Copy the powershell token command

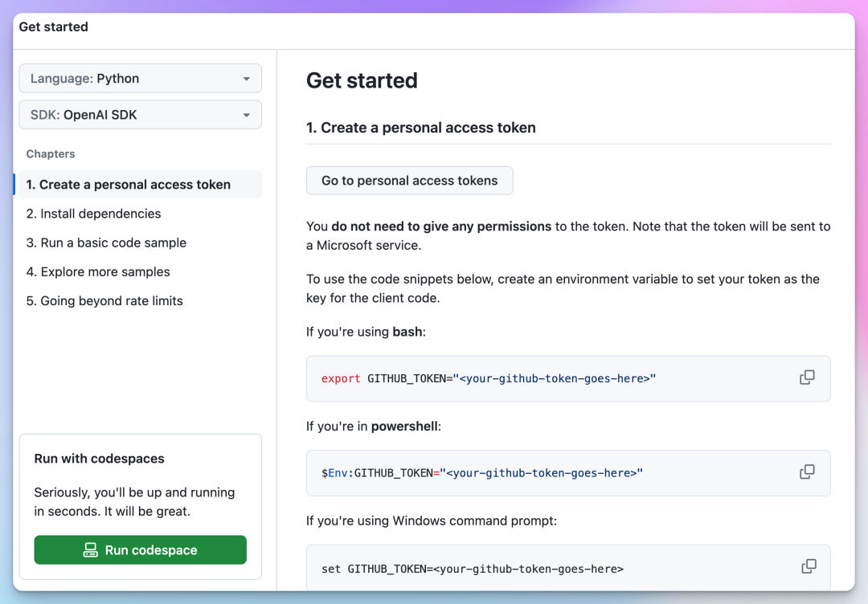[807, 472]
